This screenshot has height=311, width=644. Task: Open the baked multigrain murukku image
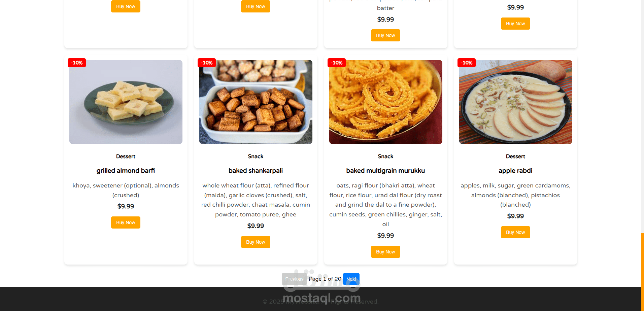(386, 102)
